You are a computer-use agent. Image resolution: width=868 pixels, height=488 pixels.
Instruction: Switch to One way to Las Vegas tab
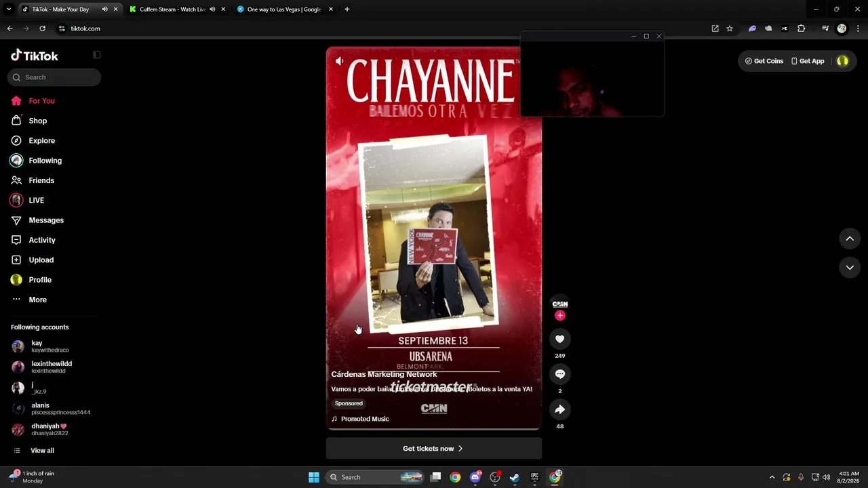tap(284, 9)
